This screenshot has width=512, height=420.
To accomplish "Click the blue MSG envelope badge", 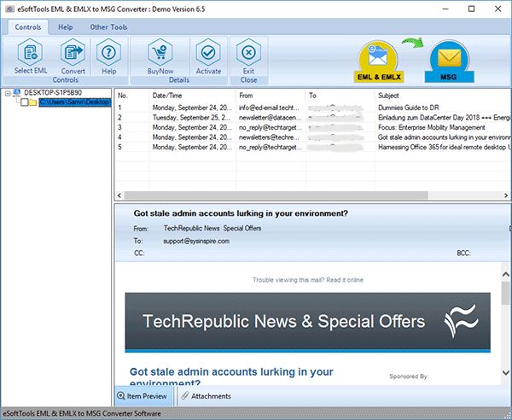I will [449, 61].
